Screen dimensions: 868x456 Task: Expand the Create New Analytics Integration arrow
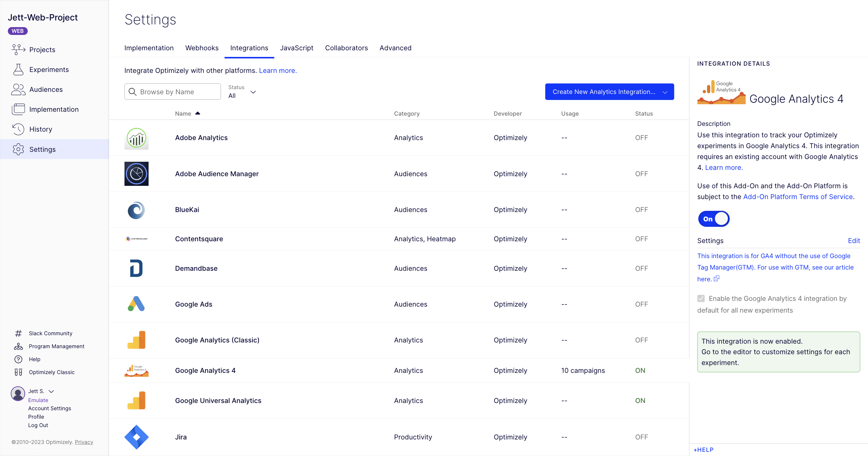665,92
